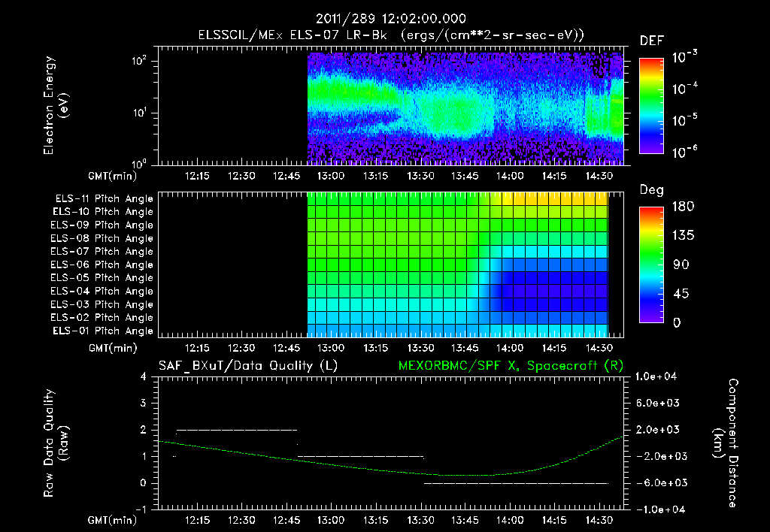Click the quality level 0 white line segment

pos(516,483)
